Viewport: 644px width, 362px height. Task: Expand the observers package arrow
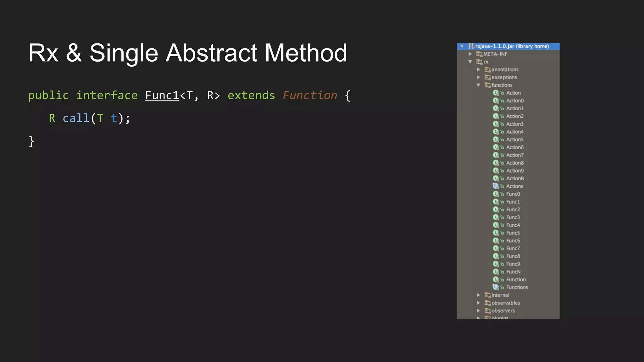(478, 311)
